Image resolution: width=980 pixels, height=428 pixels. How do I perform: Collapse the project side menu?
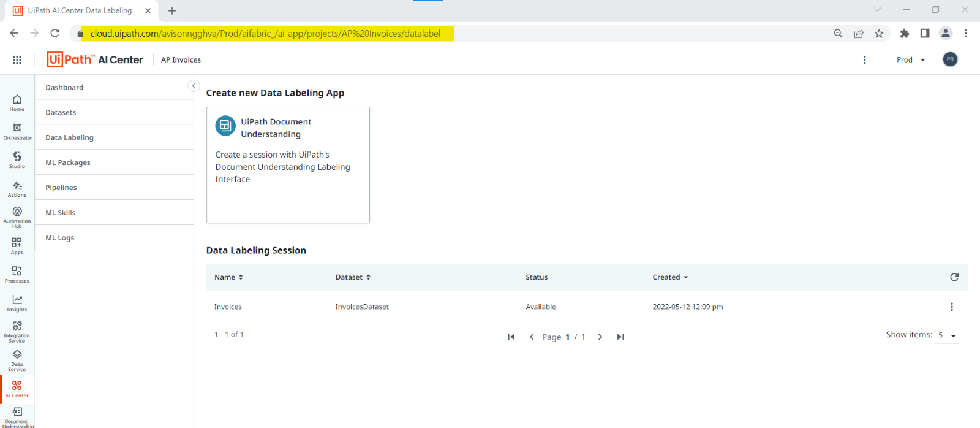tap(194, 86)
